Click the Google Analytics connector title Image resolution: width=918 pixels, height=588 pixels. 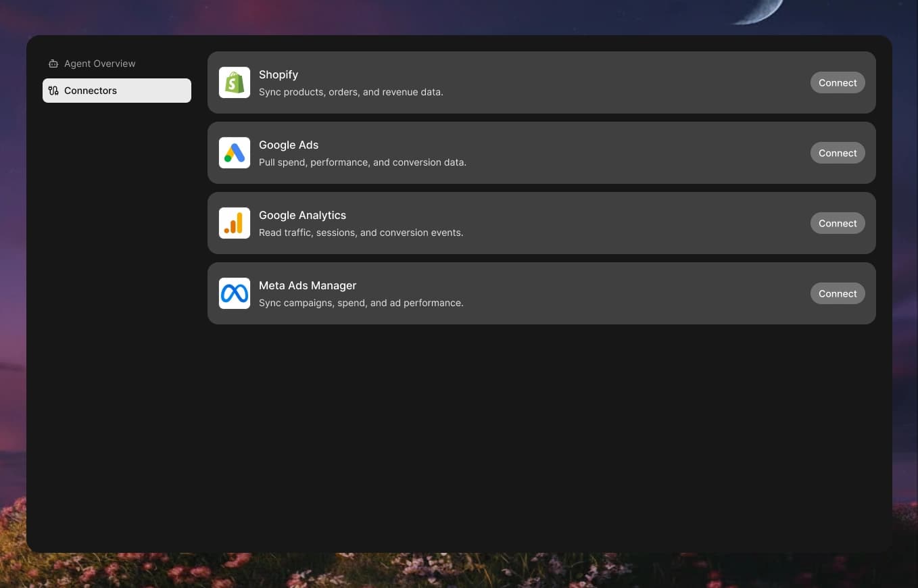pos(302,215)
